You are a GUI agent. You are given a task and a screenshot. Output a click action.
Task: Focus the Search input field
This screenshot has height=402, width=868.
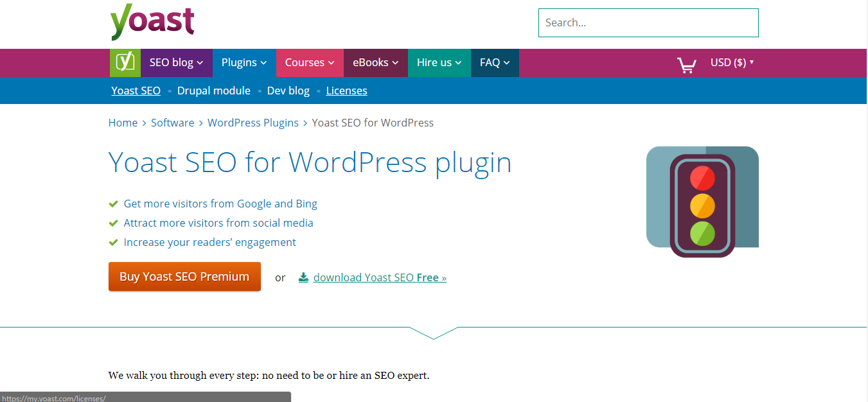click(648, 22)
